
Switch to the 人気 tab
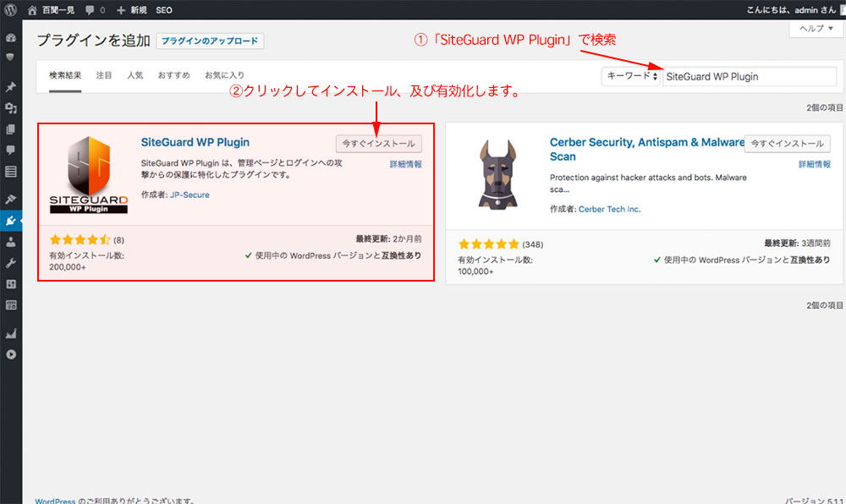[135, 75]
